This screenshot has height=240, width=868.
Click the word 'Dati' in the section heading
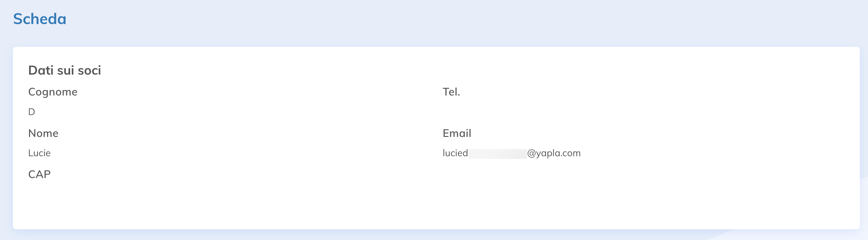click(41, 71)
